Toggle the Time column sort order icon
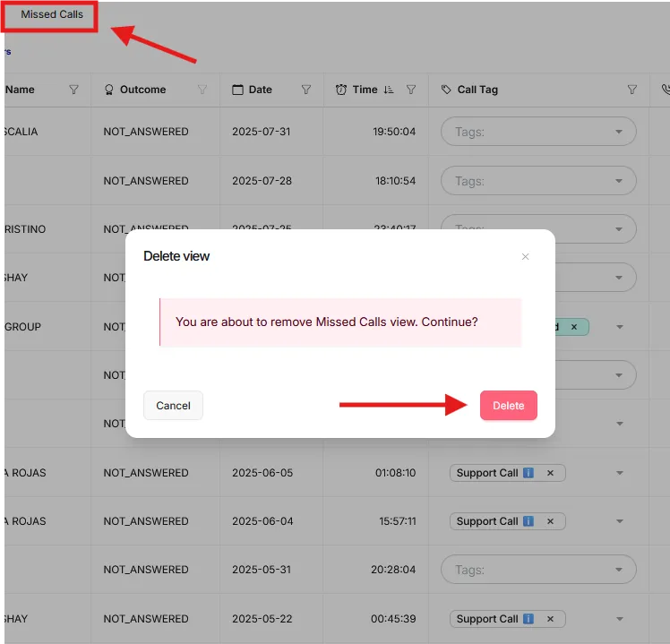 (389, 90)
